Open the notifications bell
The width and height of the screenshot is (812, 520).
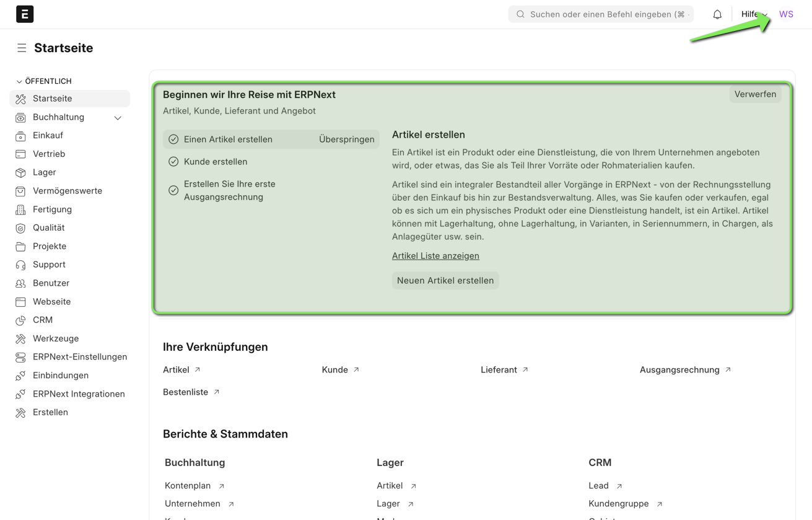[717, 14]
